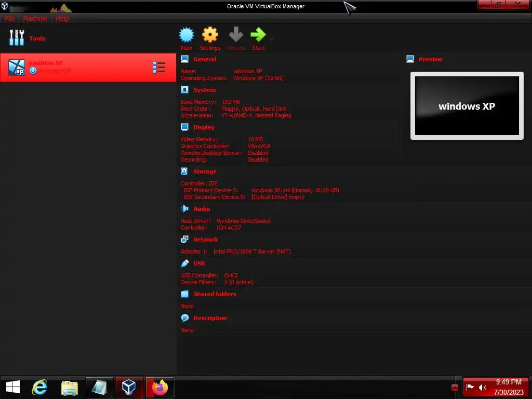Open USB section heading link

click(199, 263)
